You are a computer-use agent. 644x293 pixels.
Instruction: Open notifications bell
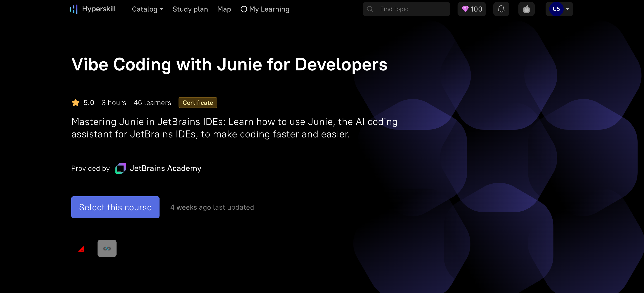pyautogui.click(x=501, y=9)
